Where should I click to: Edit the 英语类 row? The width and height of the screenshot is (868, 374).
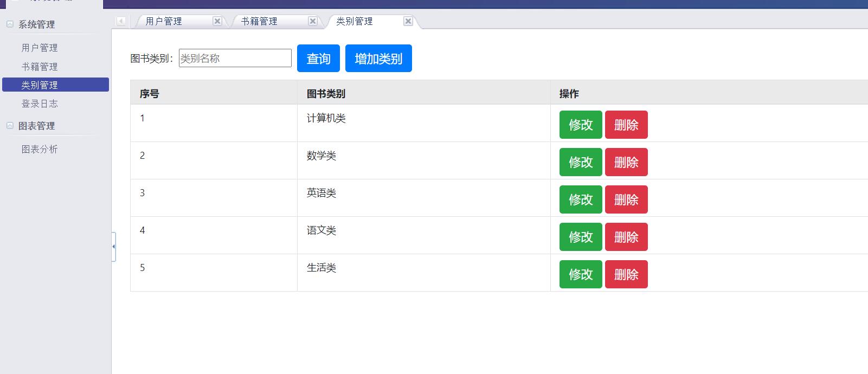[581, 199]
